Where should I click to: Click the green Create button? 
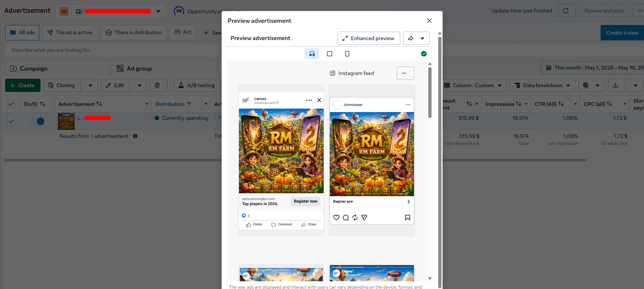tap(23, 85)
